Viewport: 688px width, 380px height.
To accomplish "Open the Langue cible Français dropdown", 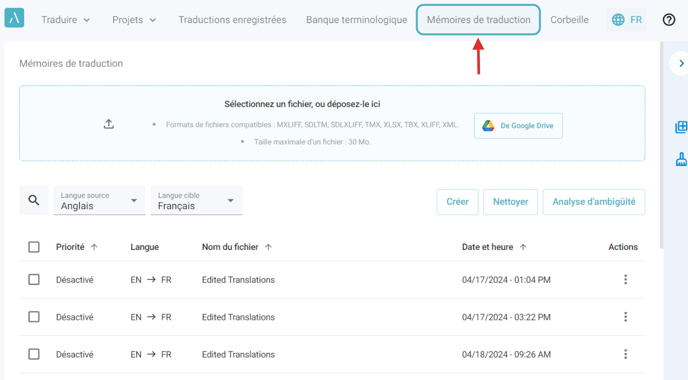I will click(x=197, y=201).
